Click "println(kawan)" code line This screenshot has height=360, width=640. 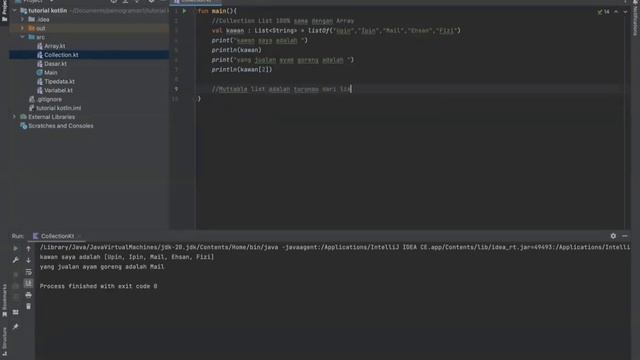coord(236,50)
